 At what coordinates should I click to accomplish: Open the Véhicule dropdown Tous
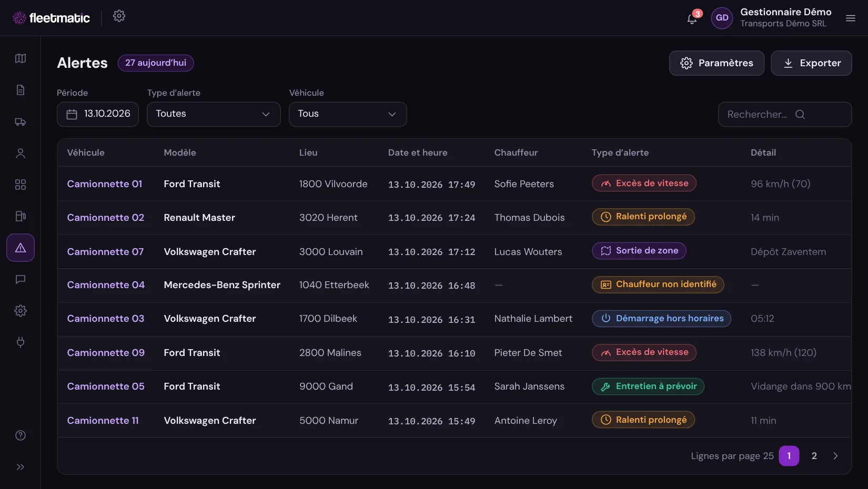348,114
